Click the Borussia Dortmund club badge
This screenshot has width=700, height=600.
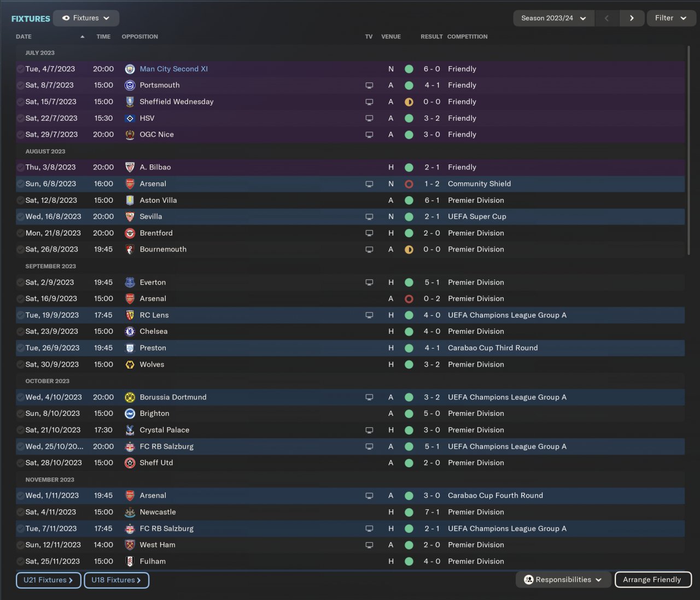point(130,397)
